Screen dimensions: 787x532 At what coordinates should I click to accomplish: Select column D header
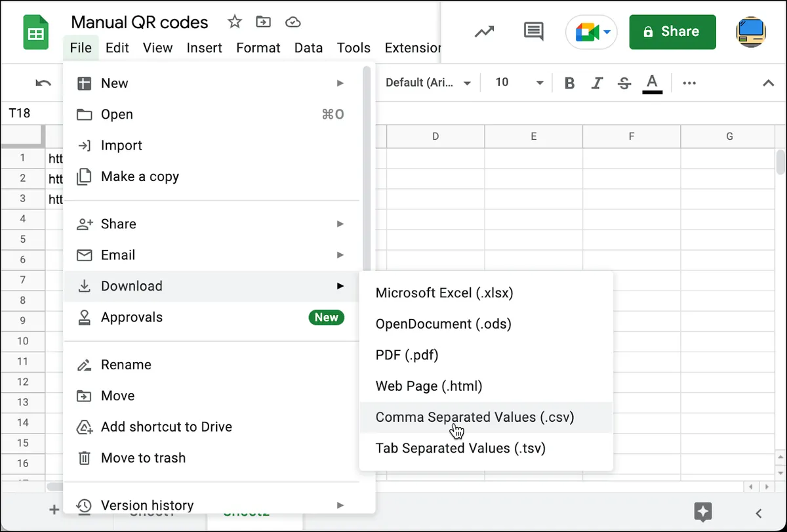click(435, 136)
